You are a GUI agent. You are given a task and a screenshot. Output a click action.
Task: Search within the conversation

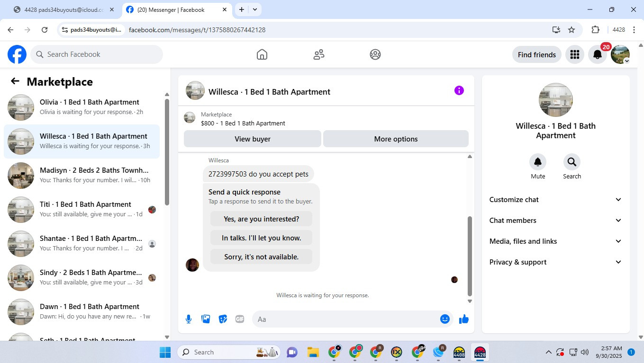pyautogui.click(x=572, y=162)
